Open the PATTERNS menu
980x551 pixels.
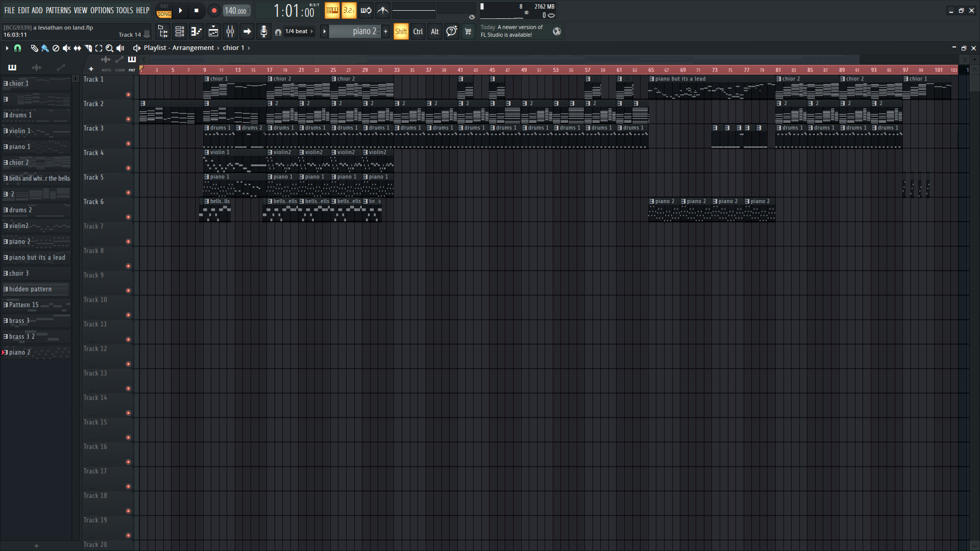(58, 10)
